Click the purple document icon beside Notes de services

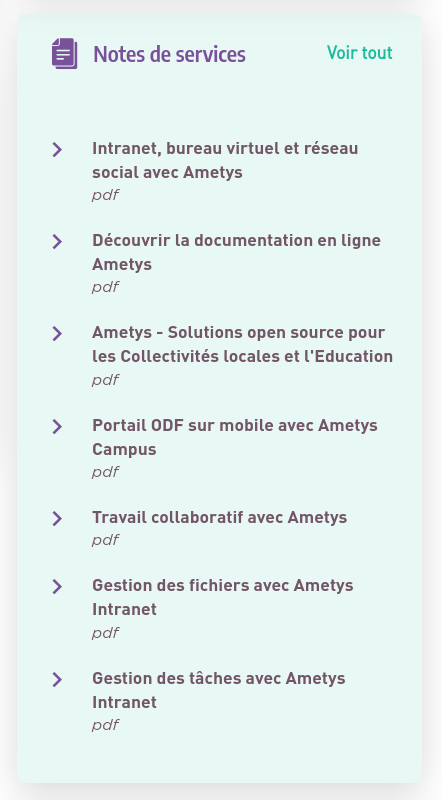pos(64,54)
